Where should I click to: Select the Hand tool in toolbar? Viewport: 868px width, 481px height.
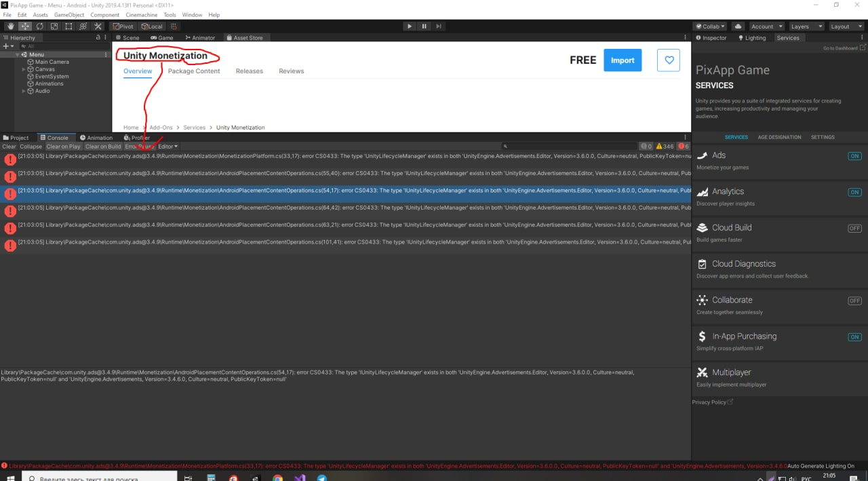(x=10, y=26)
